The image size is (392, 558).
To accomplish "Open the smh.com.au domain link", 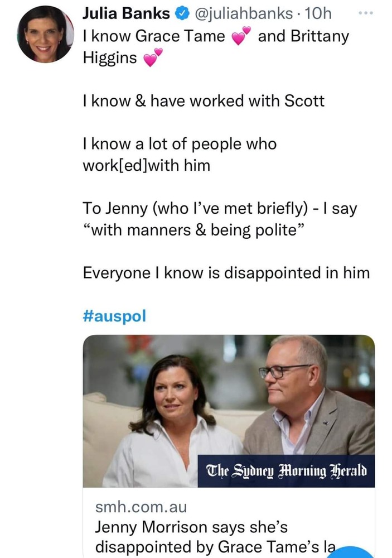I will [141, 507].
